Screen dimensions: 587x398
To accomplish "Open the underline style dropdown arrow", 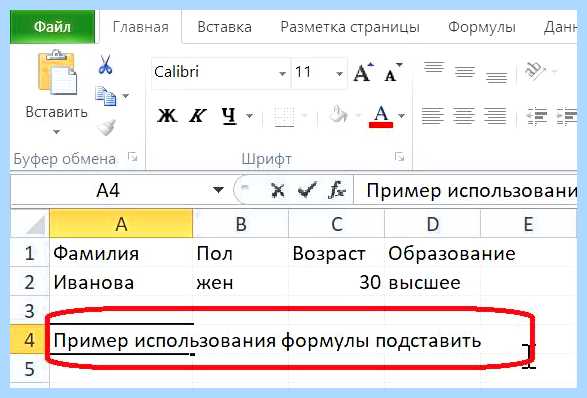I will (249, 116).
